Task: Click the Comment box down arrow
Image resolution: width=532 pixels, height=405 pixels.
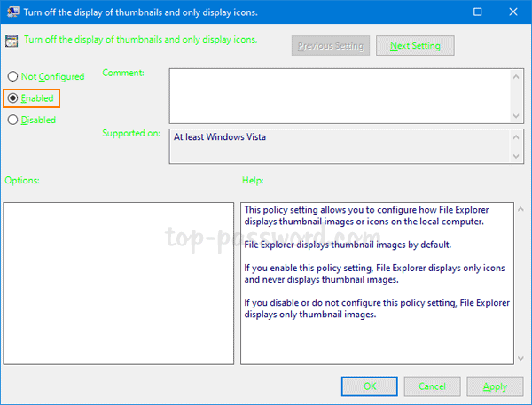Action: coord(516,116)
